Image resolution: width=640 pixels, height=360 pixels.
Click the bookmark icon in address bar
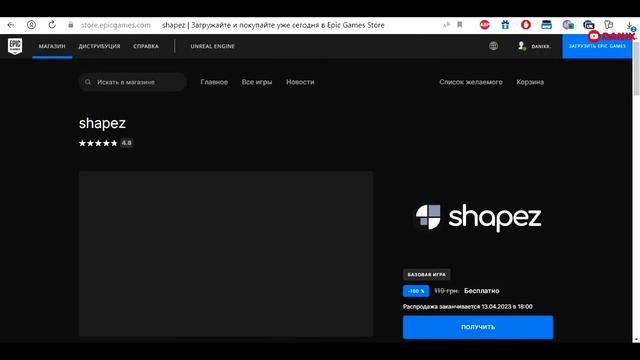click(460, 25)
